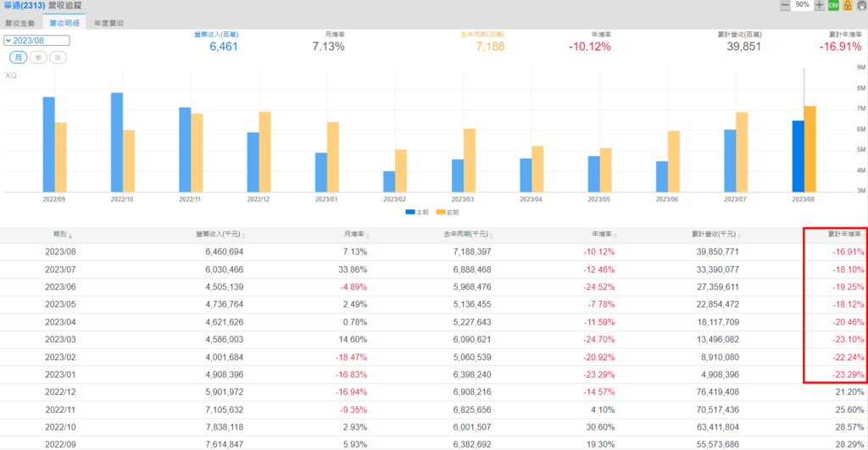Toggle the orange lock icon
The image size is (868, 450).
(x=848, y=6)
